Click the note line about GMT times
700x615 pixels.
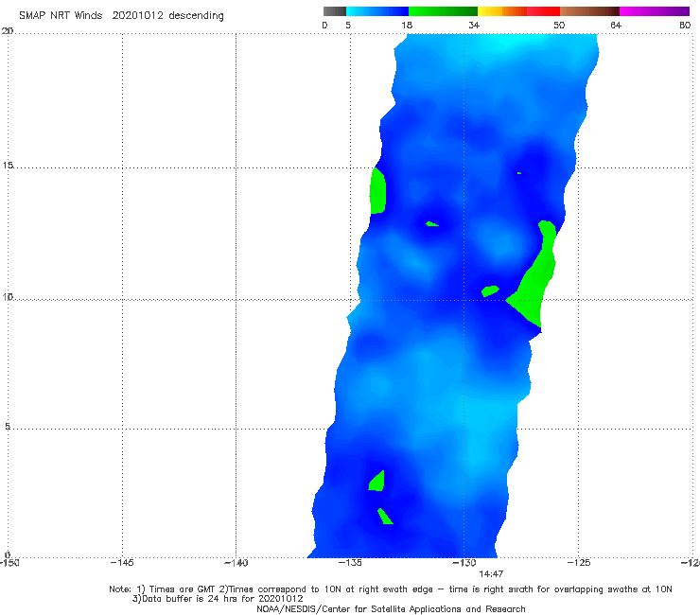[390, 589]
